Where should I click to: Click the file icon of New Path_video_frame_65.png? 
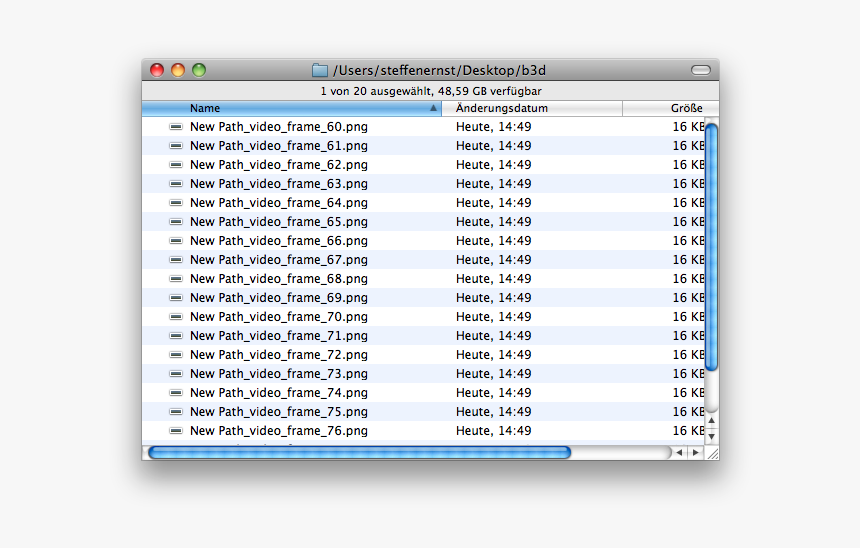point(176,222)
